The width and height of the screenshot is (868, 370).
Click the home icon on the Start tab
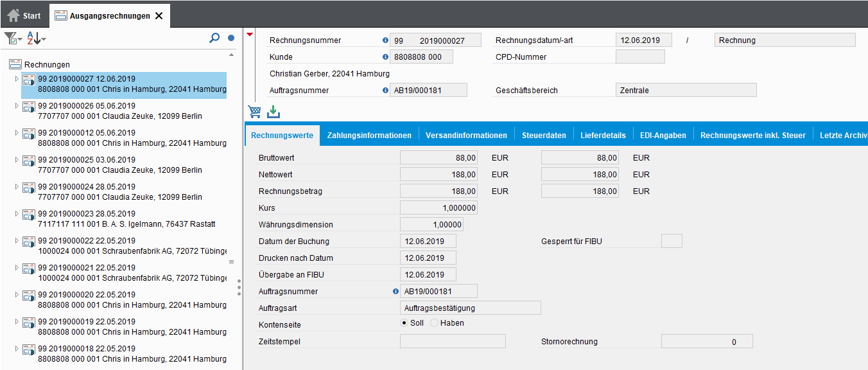[x=13, y=15]
